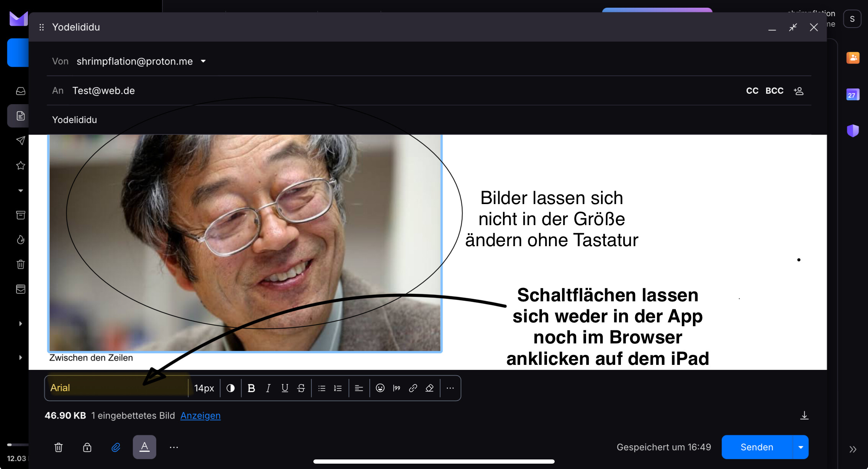
Task: Shrink the composer window size
Action: coord(793,27)
